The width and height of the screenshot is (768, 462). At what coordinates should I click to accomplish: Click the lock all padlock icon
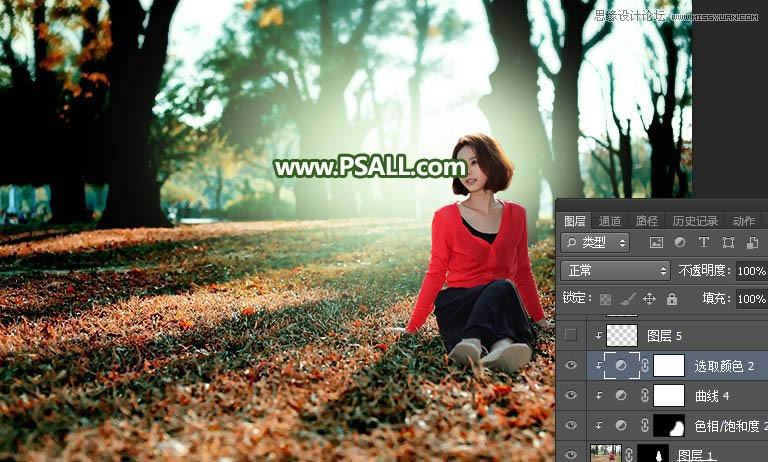point(671,299)
